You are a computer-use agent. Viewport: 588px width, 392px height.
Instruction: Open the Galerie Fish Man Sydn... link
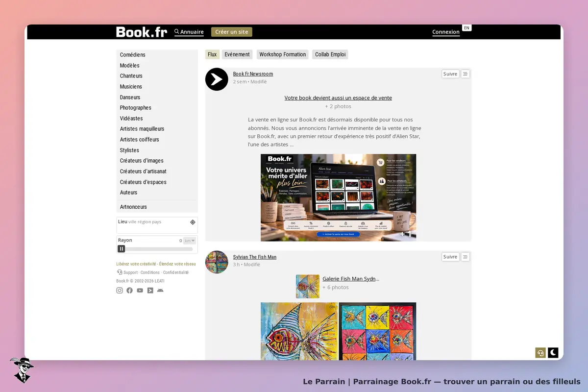[351, 279]
